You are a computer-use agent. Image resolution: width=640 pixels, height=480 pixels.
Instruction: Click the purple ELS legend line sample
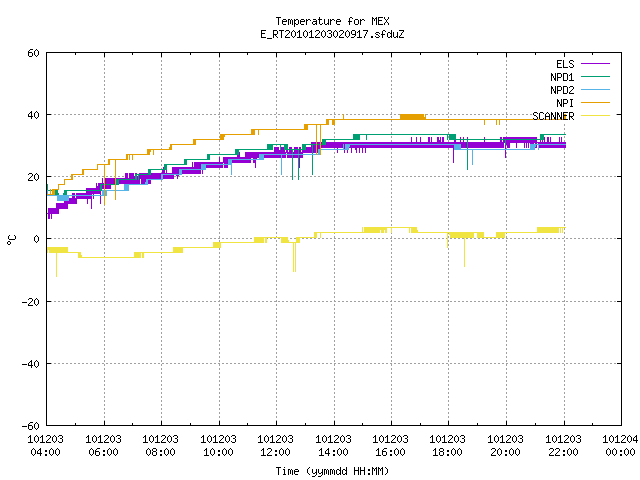(595, 64)
